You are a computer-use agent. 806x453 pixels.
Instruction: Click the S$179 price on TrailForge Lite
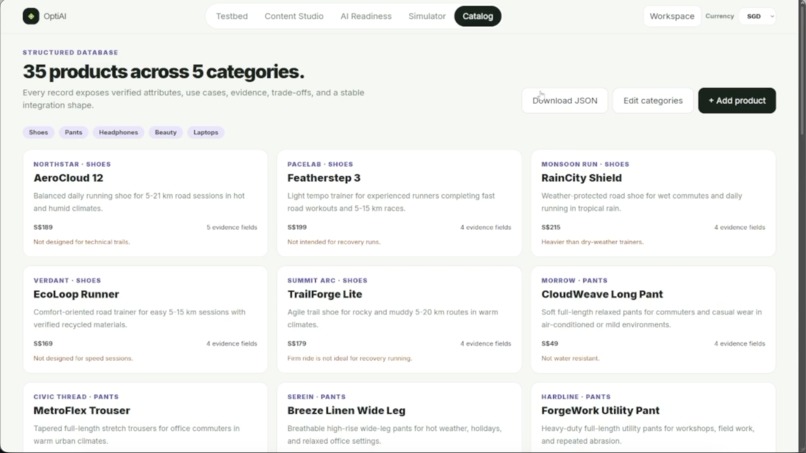point(297,343)
